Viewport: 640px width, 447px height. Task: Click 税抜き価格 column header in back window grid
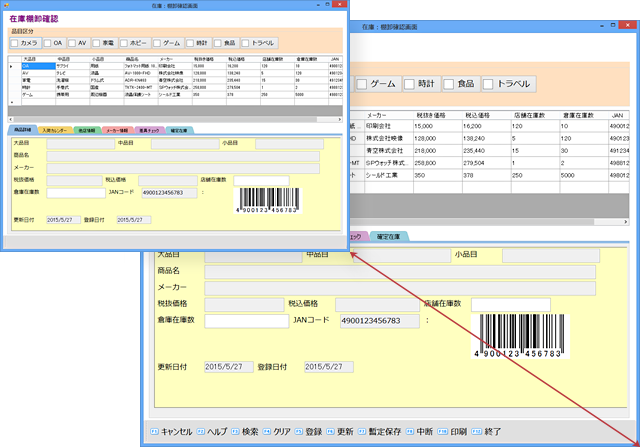tap(438, 116)
